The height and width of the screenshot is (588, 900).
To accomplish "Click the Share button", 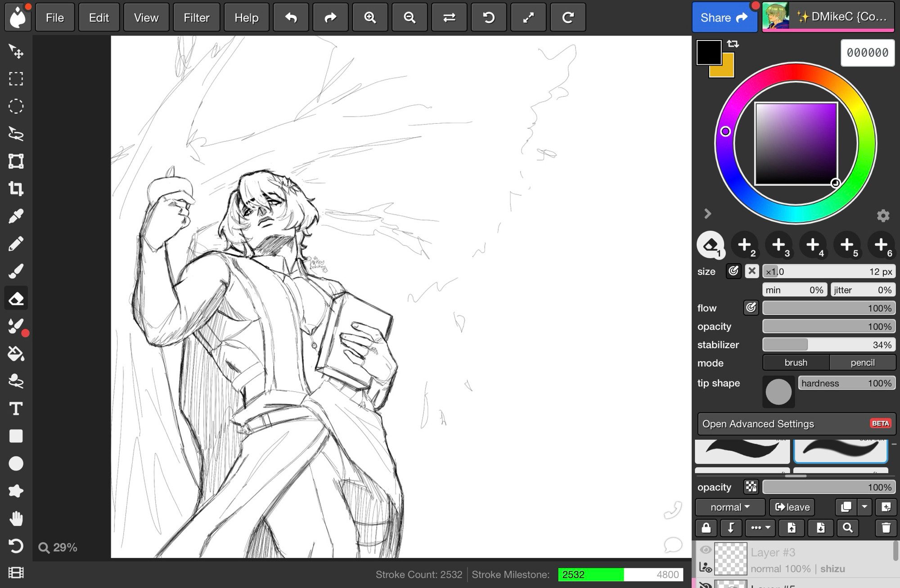I will [724, 18].
